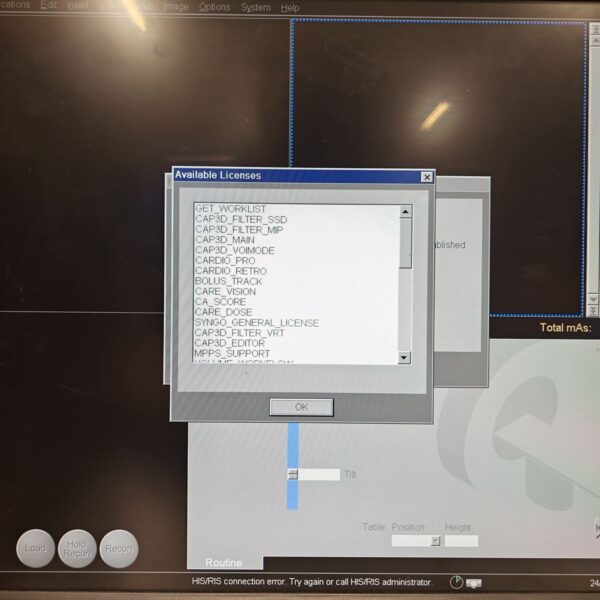Open the Help menu

[290, 8]
